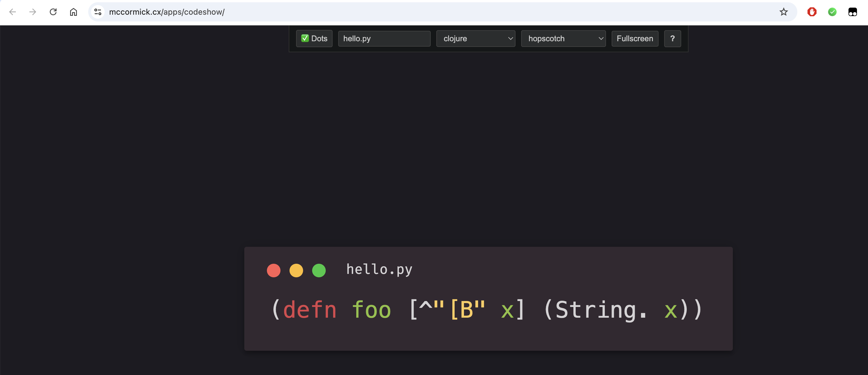Viewport: 868px width, 375px height.
Task: Click the browser forward arrow
Action: click(x=33, y=12)
